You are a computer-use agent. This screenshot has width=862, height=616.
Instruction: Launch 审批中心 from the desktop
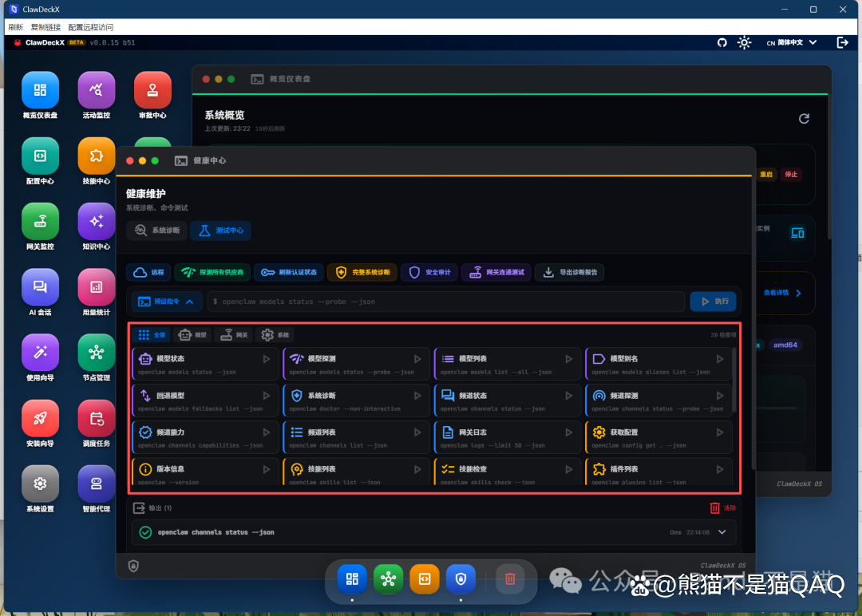[x=152, y=90]
